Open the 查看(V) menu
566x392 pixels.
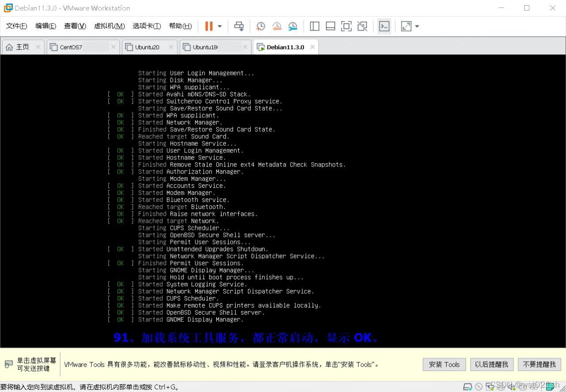[x=75, y=26]
